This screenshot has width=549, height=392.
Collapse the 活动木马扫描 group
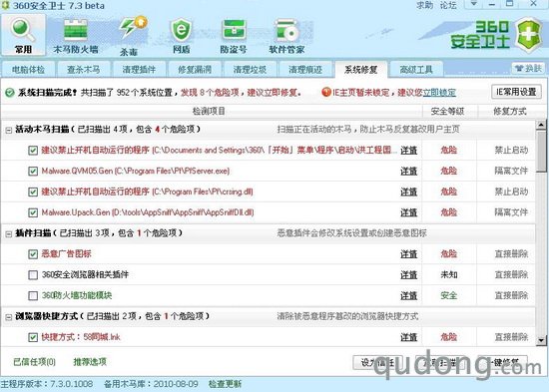coord(8,131)
